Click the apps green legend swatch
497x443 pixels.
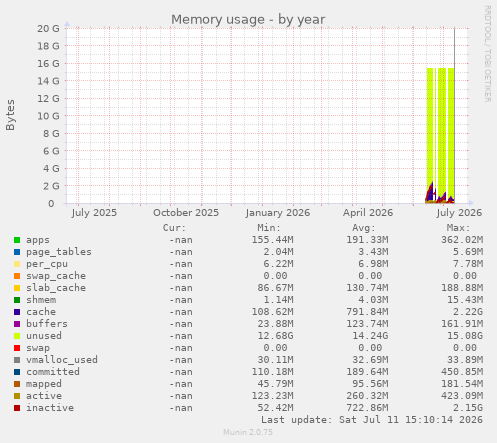17,240
